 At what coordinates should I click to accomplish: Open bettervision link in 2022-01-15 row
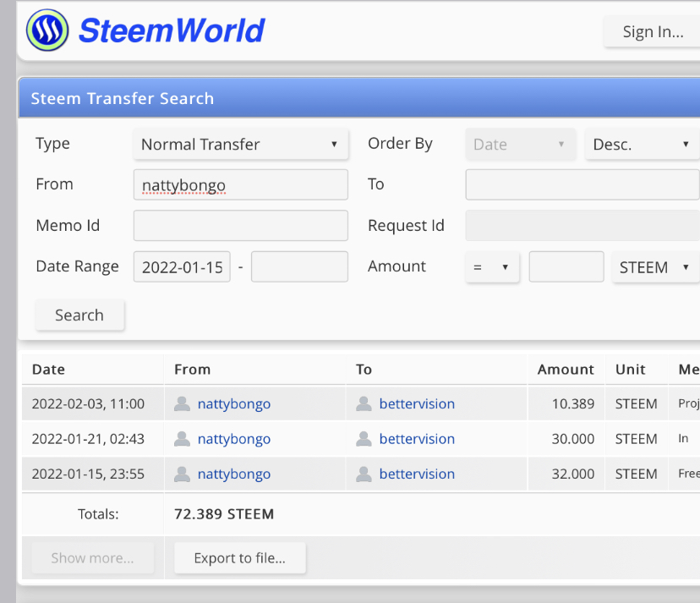[417, 474]
